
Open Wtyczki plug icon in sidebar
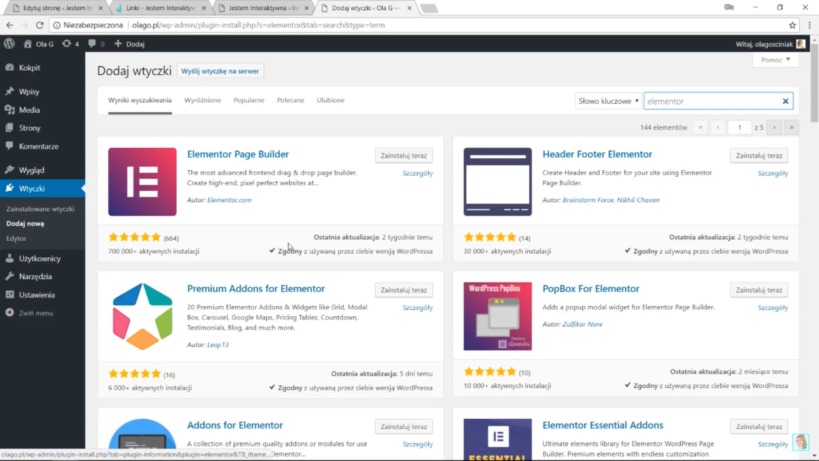[x=9, y=188]
